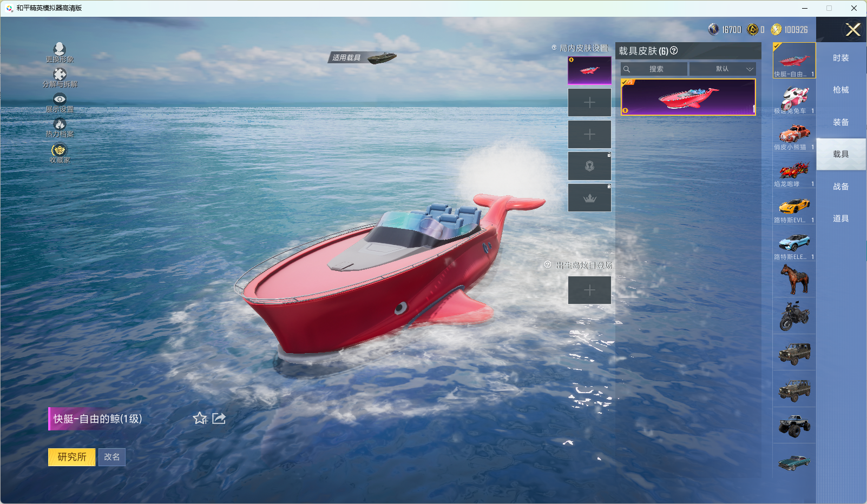Toggle 展示设置 eye display settings
Screen dimensions: 867x504
click(x=60, y=100)
